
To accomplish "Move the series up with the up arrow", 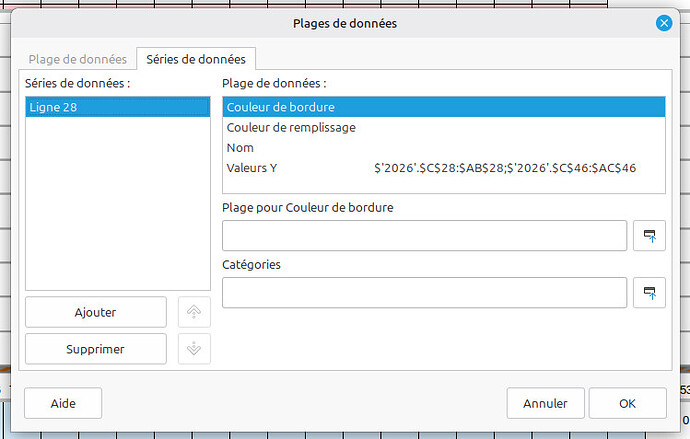I will tap(194, 312).
